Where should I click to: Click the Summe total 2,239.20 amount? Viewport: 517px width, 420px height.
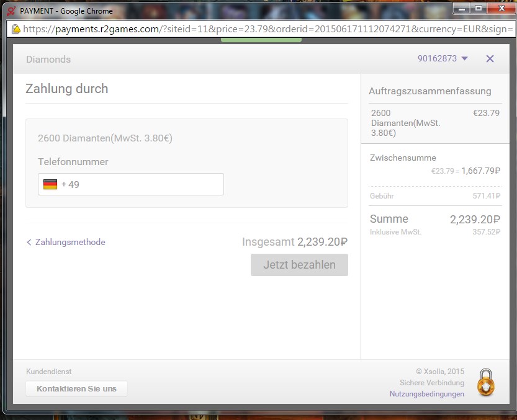pos(475,219)
